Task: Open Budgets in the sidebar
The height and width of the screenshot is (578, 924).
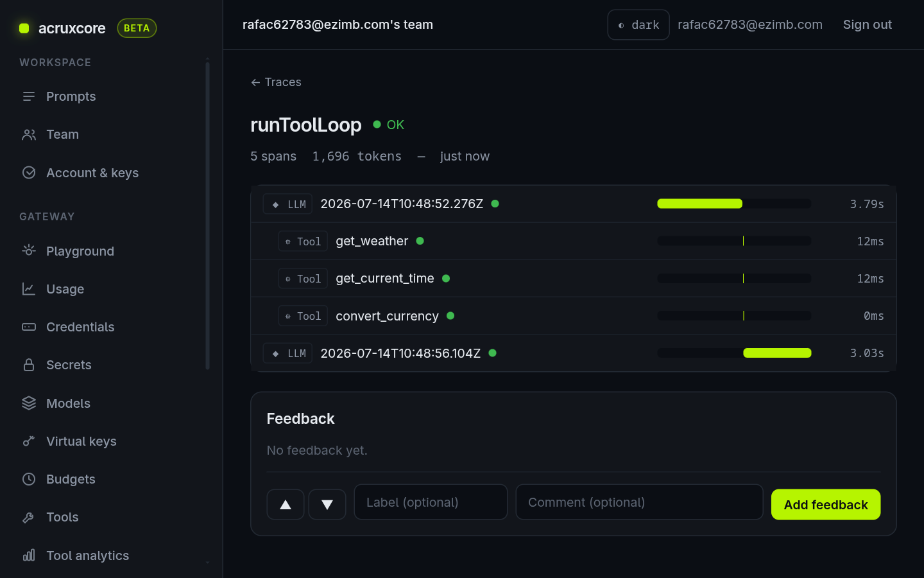Action: pyautogui.click(x=71, y=479)
